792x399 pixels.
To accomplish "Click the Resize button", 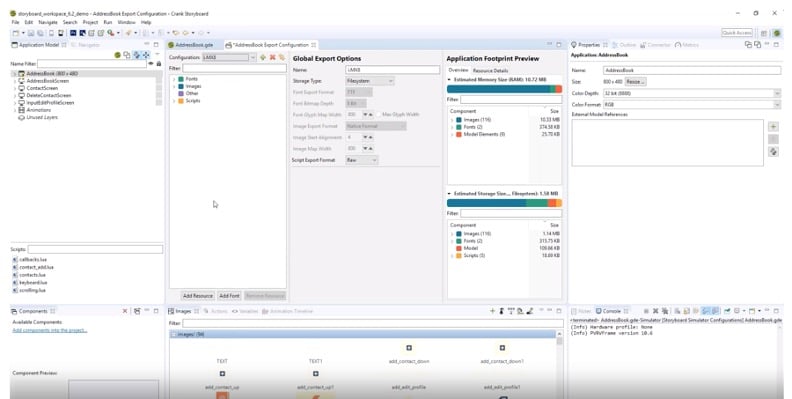I will (x=635, y=82).
